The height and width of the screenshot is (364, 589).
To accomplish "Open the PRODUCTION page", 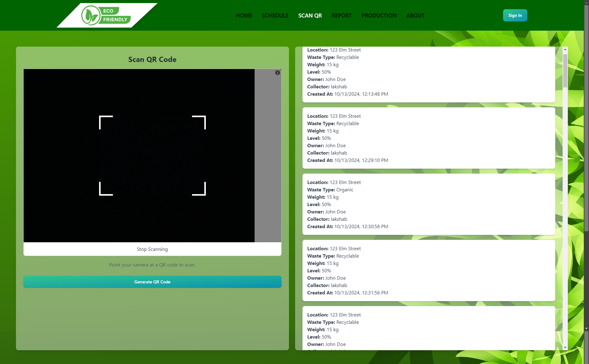I will pos(379,15).
